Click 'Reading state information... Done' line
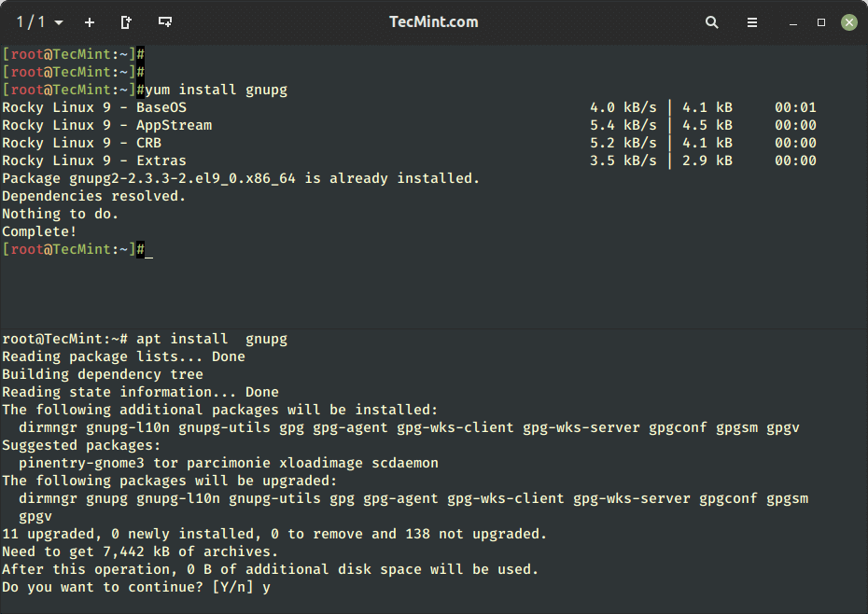The width and height of the screenshot is (868, 614). (141, 392)
